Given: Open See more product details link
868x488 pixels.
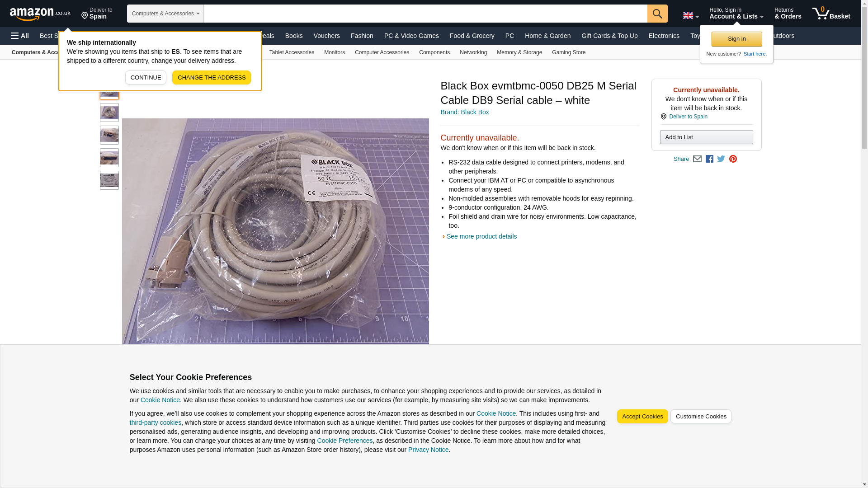Looking at the screenshot, I should (481, 236).
